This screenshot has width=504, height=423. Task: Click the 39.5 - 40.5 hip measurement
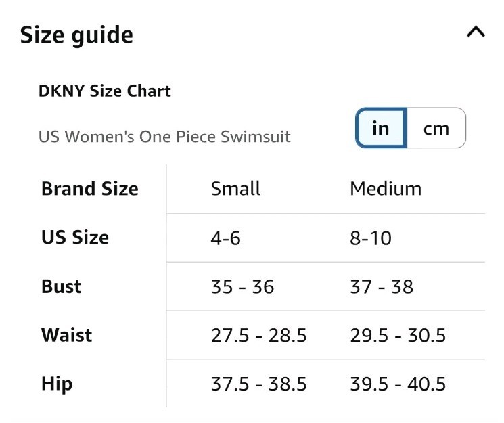point(398,384)
